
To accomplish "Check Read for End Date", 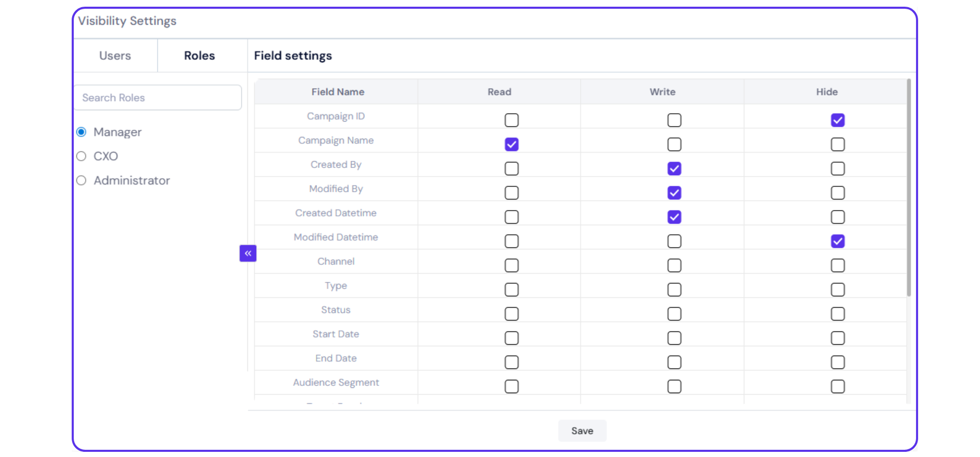I will click(x=511, y=362).
